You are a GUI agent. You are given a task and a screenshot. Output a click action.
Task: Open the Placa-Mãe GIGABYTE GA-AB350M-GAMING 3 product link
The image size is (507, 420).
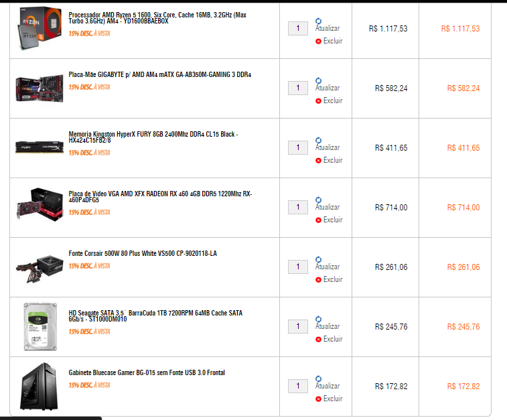click(159, 74)
